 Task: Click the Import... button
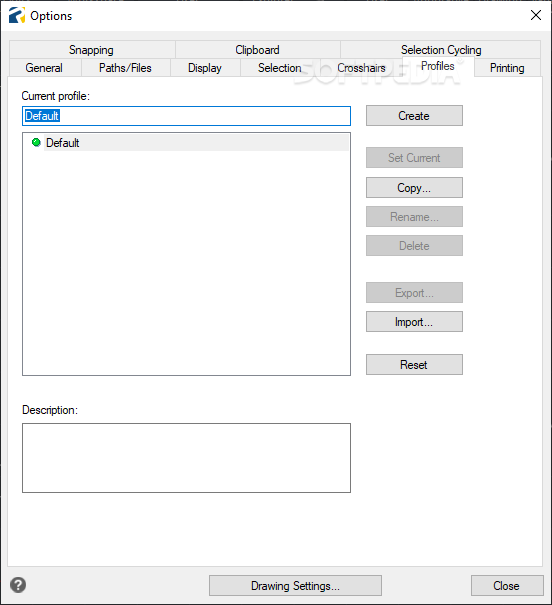(x=414, y=321)
